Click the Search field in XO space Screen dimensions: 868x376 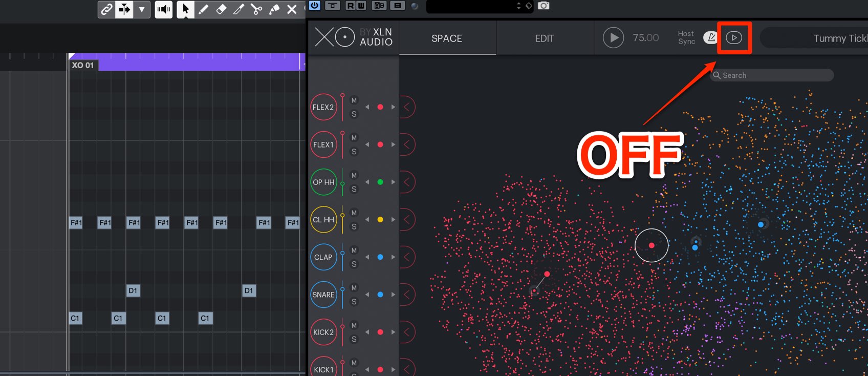pos(773,75)
